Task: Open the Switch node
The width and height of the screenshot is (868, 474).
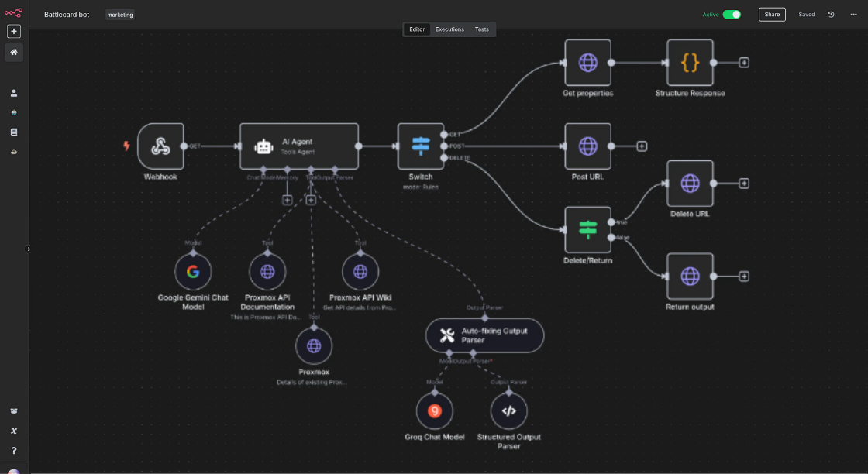Action: pos(421,146)
